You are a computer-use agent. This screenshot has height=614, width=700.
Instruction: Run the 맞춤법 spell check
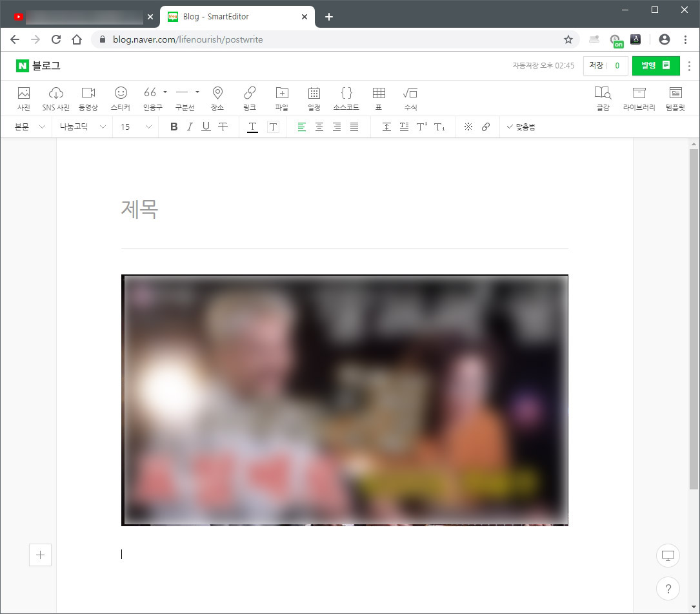click(521, 127)
